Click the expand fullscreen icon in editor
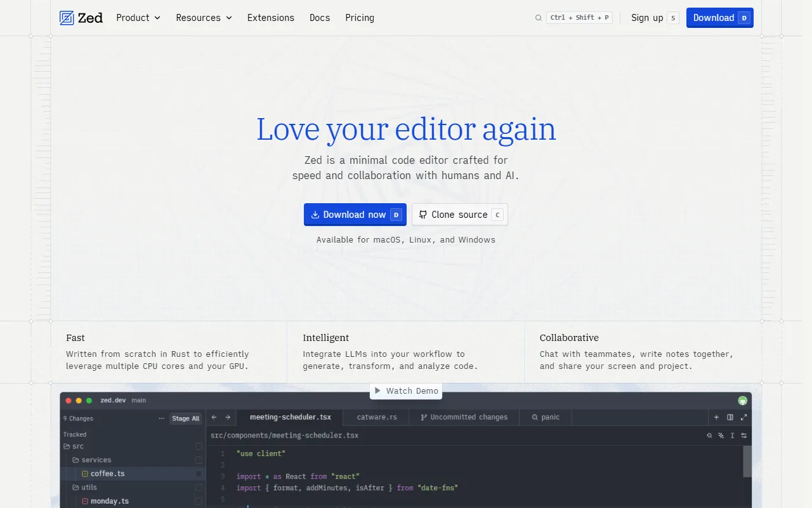 (x=744, y=417)
